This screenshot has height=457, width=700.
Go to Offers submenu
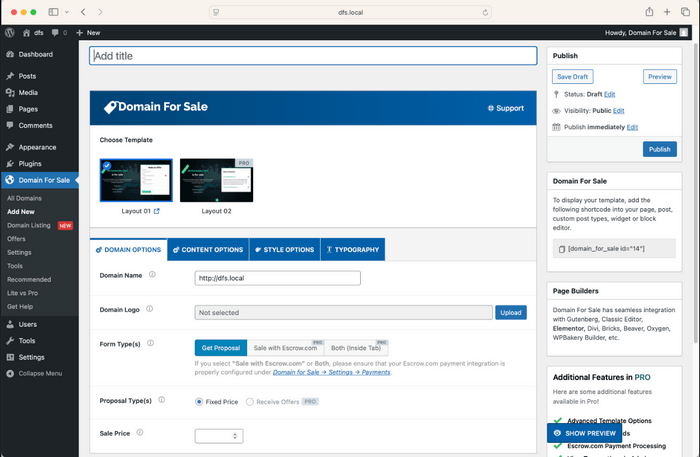pos(16,239)
